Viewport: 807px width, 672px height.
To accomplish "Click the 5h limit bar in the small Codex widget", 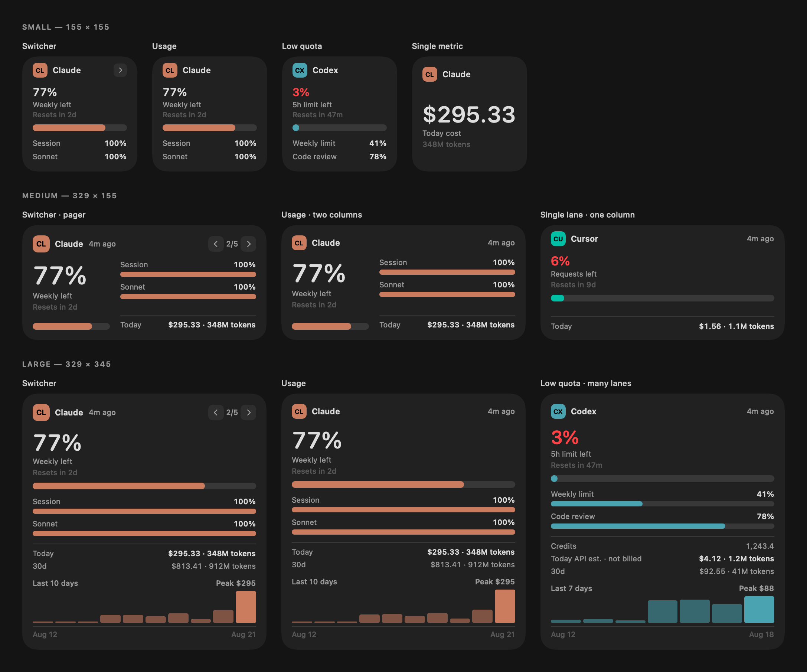I will point(339,128).
